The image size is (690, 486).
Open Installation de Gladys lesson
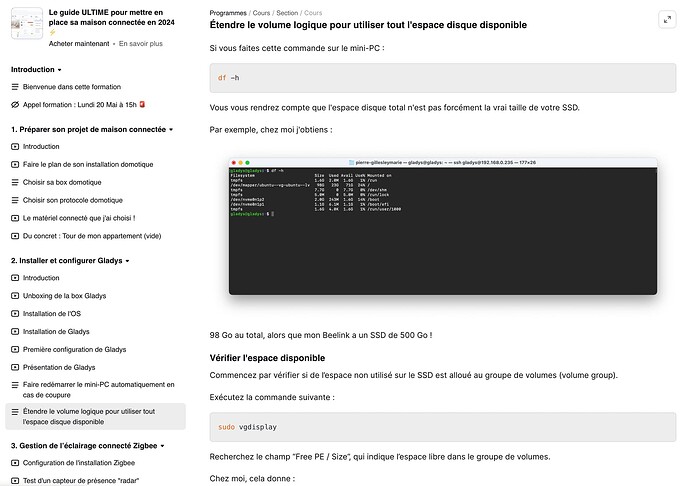(56, 331)
